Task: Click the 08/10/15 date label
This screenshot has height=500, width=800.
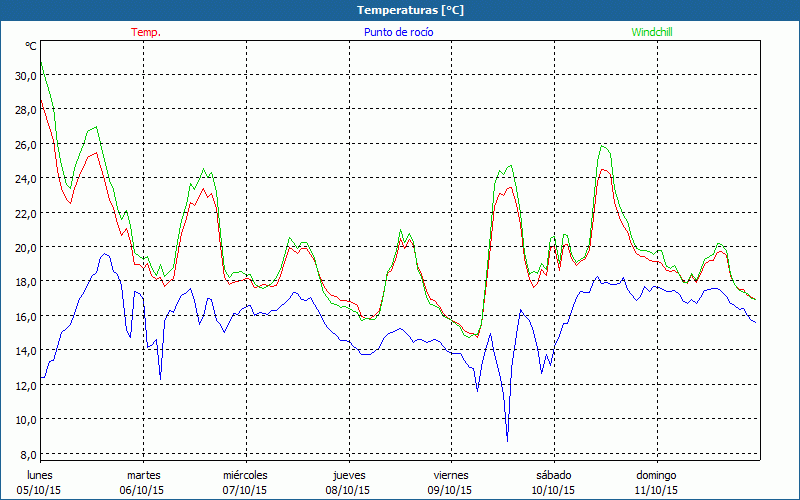Action: coord(348,490)
